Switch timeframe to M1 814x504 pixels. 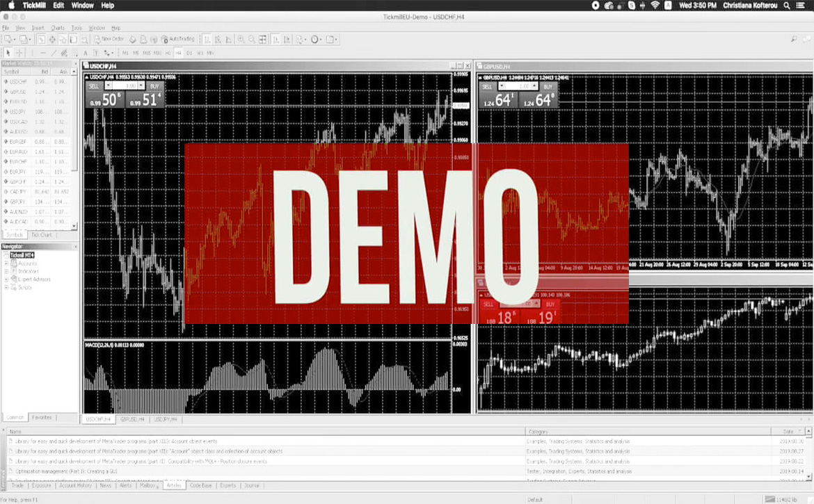pyautogui.click(x=125, y=53)
